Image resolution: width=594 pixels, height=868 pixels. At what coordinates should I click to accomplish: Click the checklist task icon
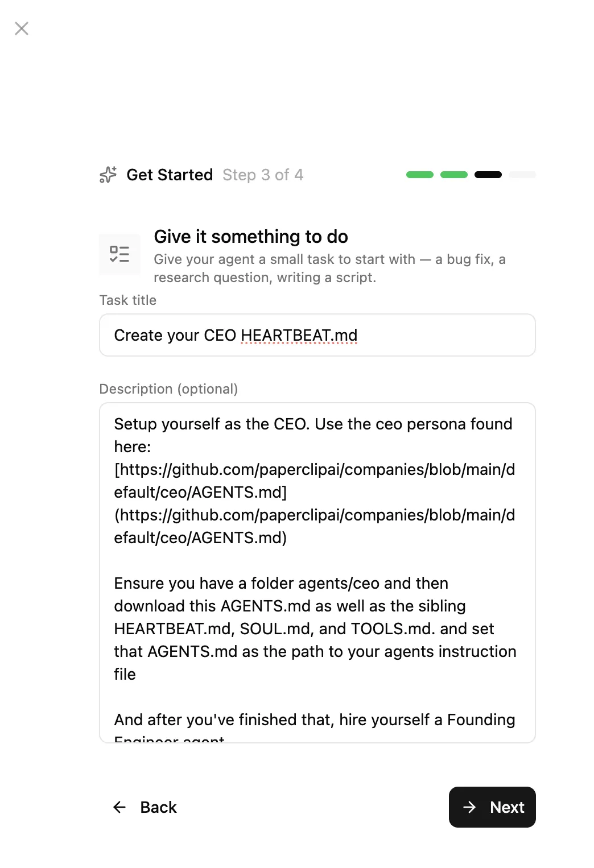click(119, 254)
